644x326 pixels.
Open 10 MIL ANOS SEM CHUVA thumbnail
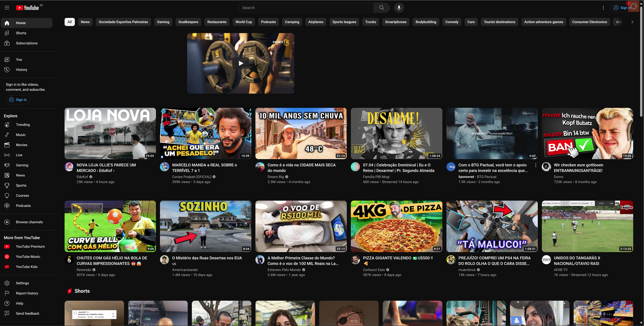pyautogui.click(x=301, y=133)
